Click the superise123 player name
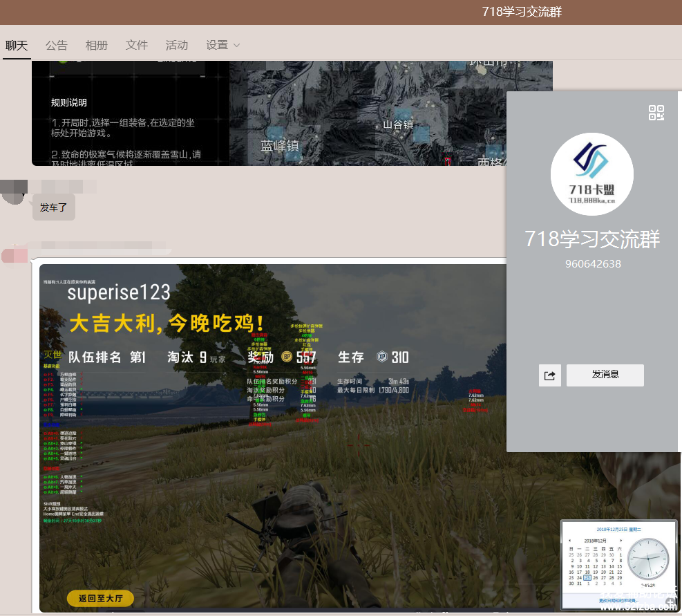 [119, 292]
